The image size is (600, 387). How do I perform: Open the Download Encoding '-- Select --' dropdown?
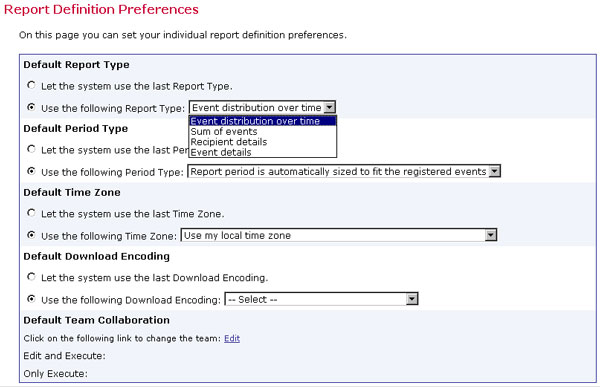[x=321, y=299]
